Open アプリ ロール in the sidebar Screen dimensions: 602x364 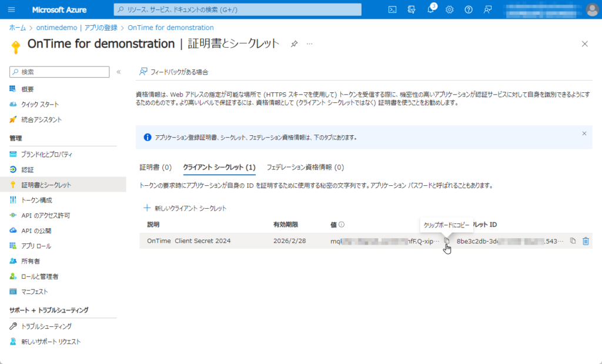[36, 246]
